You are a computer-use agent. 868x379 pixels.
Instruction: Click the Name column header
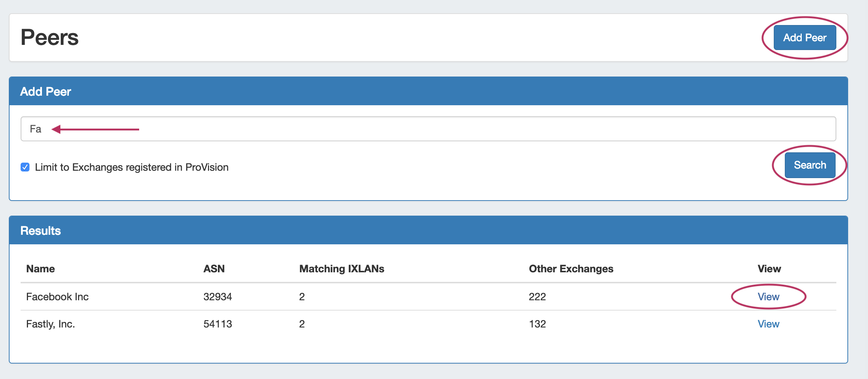coord(40,269)
